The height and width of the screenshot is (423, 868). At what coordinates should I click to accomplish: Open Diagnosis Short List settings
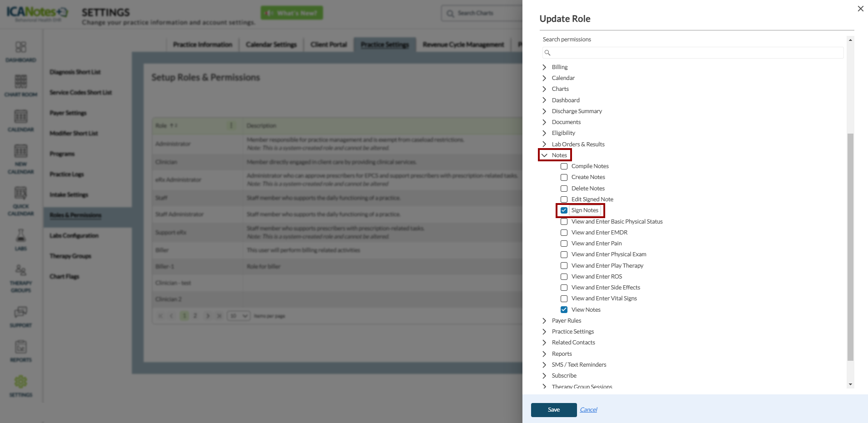coord(75,72)
